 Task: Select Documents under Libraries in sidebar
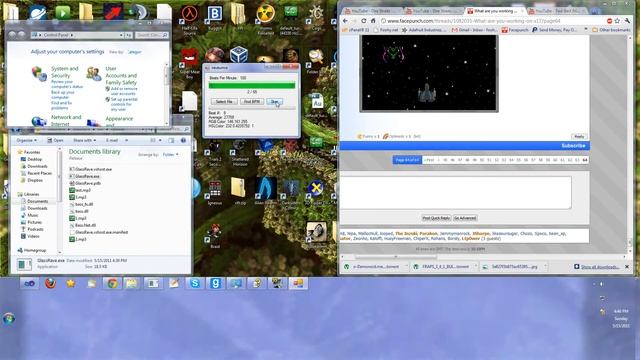[35, 201]
